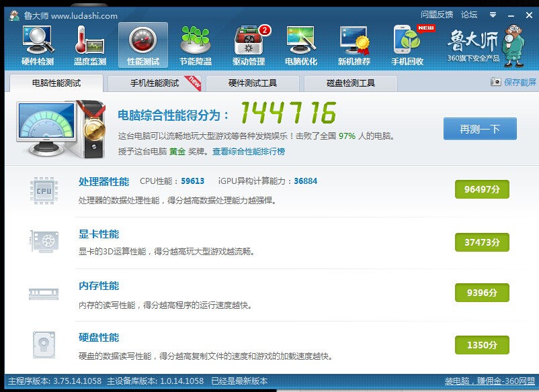Click the 再测一下 retest button
This screenshot has height=392, width=539.
point(480,129)
